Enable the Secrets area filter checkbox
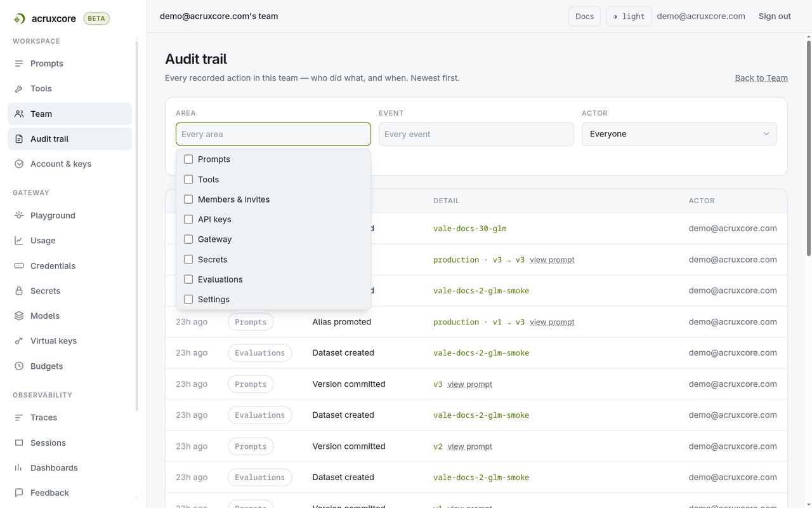Image resolution: width=812 pixels, height=508 pixels. (x=188, y=259)
